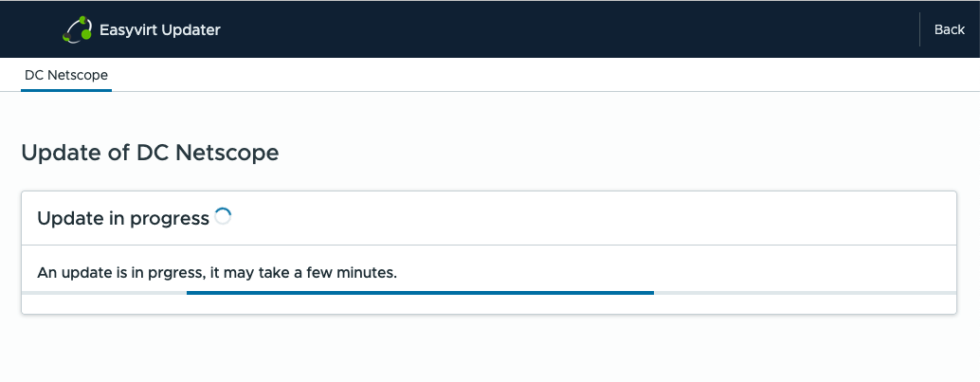Open the DC Netscope tab
This screenshot has width=980, height=382.
pos(66,74)
